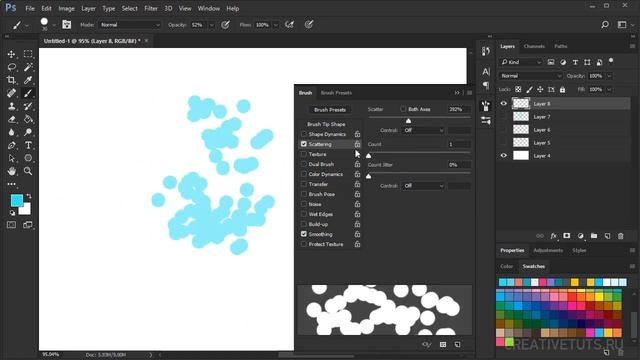640x360 pixels.
Task: Toggle the Brush panel from options bar
Action: pos(67,24)
